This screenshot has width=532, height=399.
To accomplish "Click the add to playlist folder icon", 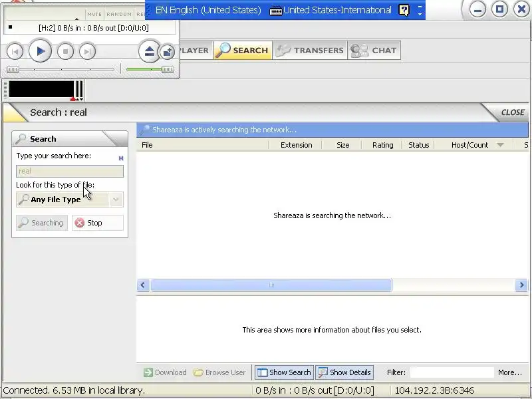I will pyautogui.click(x=168, y=52).
